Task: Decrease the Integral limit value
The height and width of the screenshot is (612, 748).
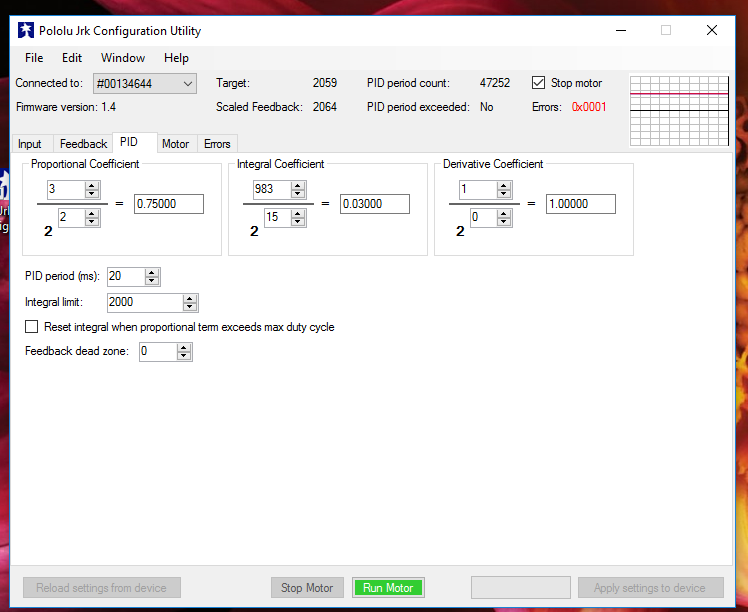Action: click(x=190, y=306)
